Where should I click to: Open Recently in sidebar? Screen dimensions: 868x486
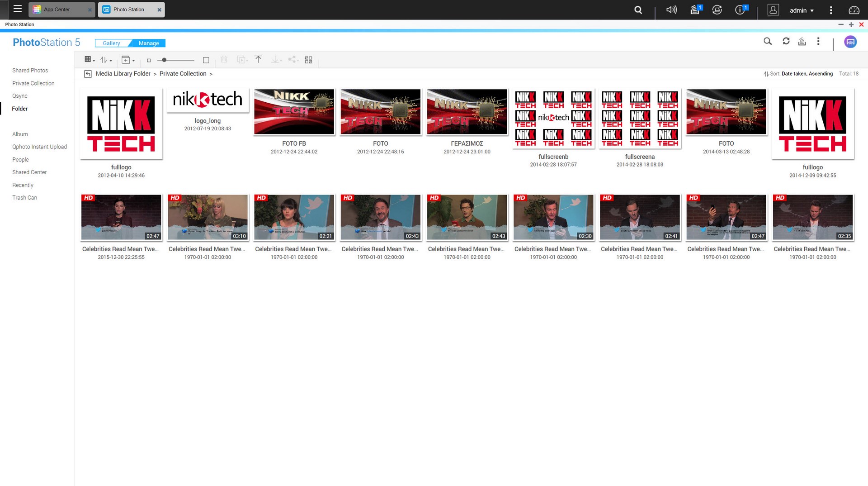(23, 185)
